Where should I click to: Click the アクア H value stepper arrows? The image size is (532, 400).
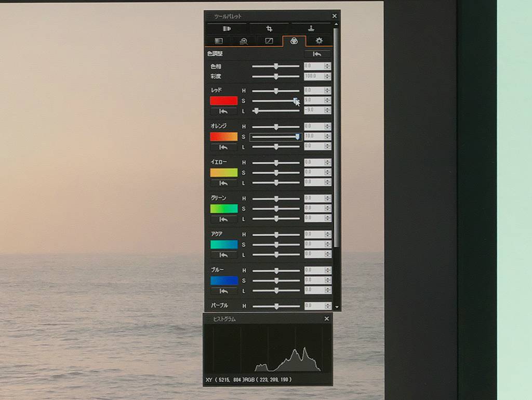point(327,234)
